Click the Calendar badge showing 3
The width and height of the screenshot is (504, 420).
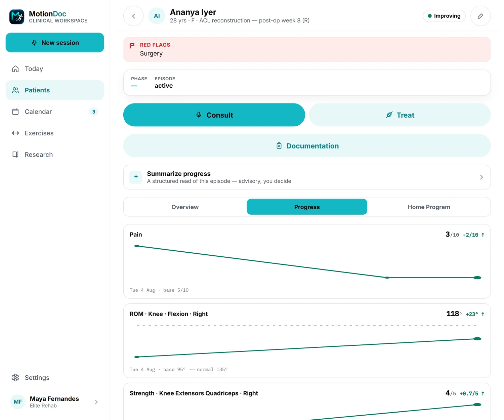point(94,112)
